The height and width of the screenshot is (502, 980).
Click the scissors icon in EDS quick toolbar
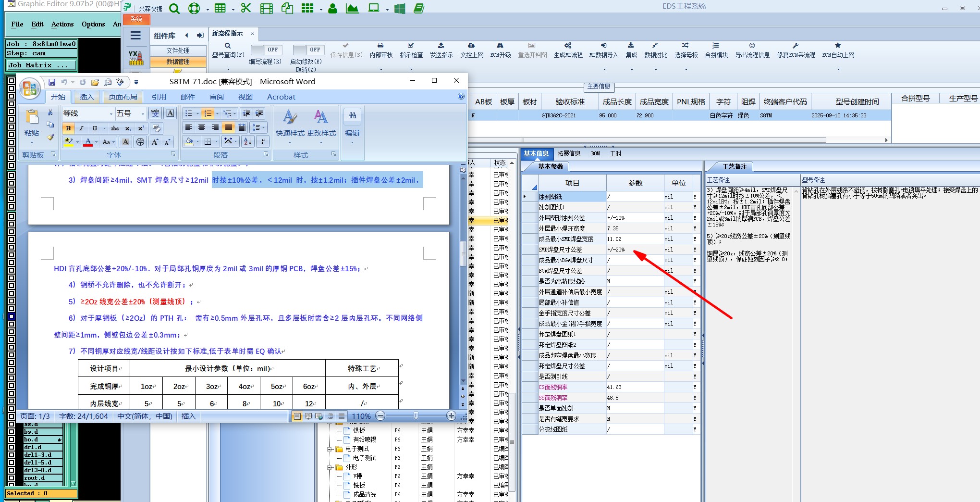[246, 8]
